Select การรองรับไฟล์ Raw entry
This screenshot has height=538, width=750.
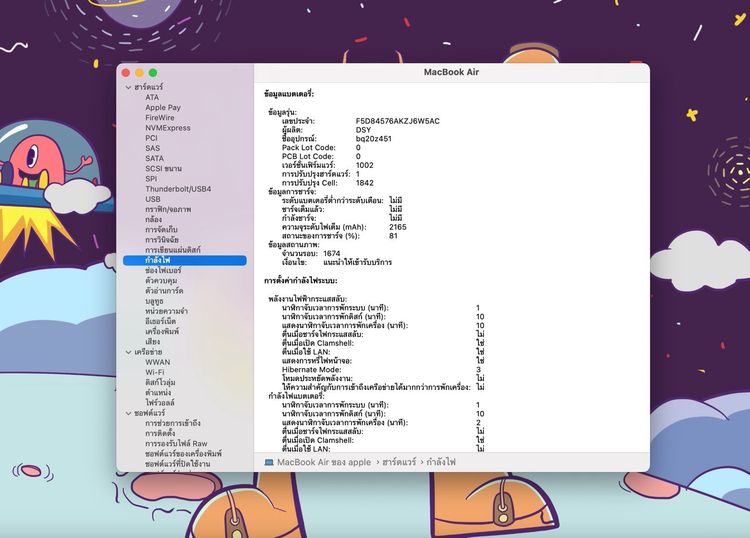coord(176,443)
